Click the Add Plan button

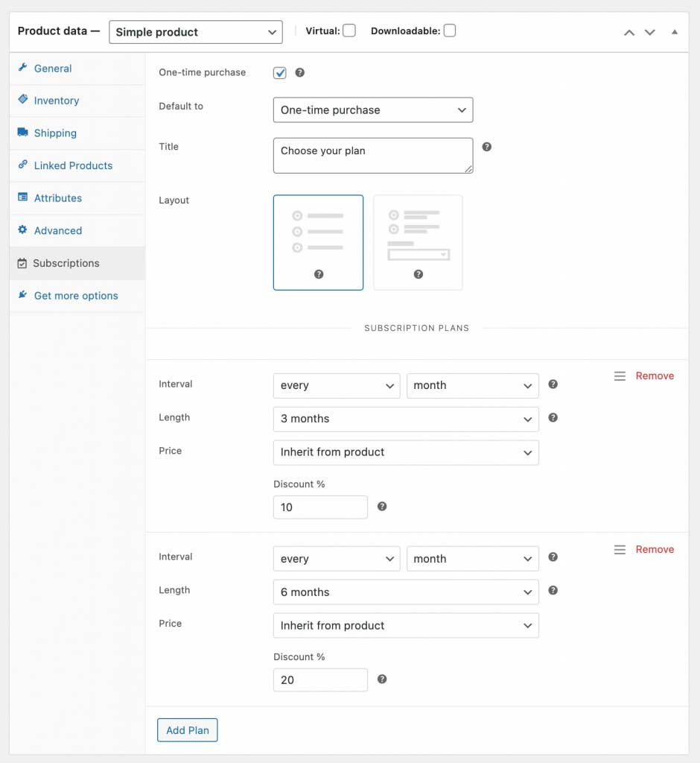point(187,730)
